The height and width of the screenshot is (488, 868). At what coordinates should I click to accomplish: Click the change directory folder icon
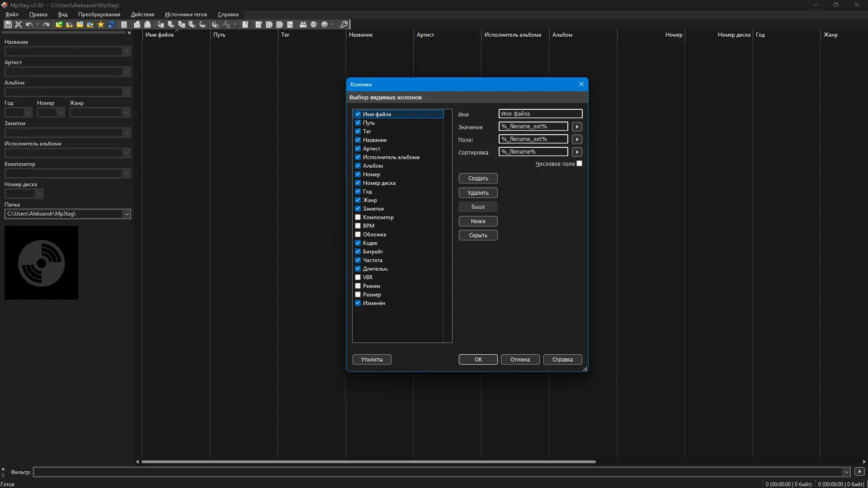[59, 24]
